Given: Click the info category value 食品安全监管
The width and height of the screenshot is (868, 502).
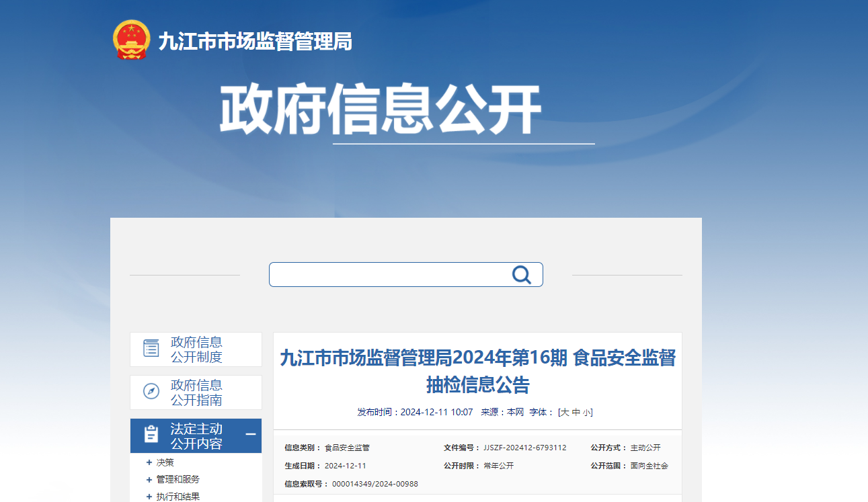Looking at the screenshot, I should click(347, 448).
